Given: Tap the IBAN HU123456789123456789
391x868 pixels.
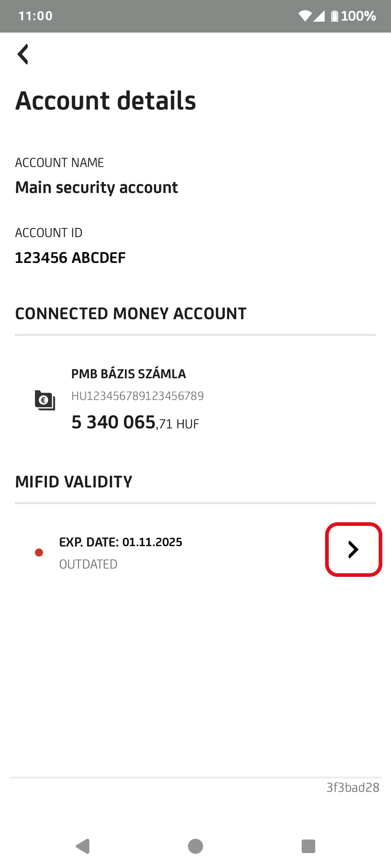Looking at the screenshot, I should (x=138, y=396).
